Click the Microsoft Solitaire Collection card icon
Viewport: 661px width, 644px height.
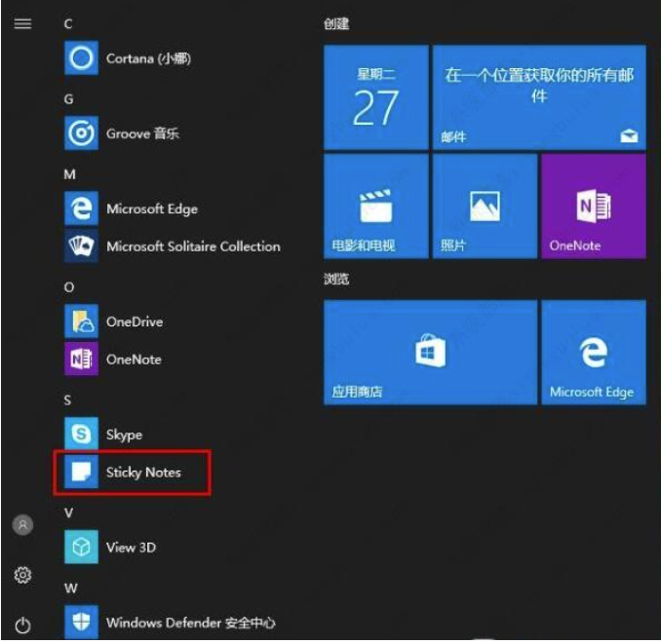[81, 246]
